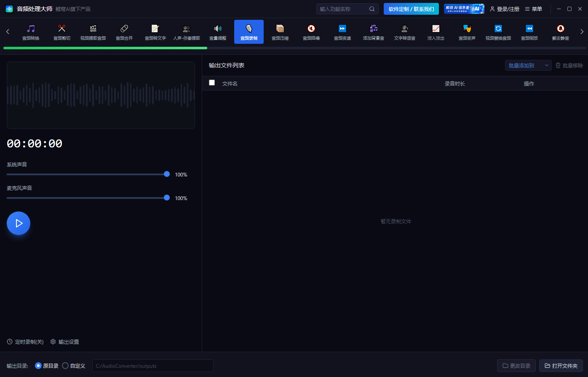Click the 打开文件夹 button
588x377 pixels.
(561, 366)
